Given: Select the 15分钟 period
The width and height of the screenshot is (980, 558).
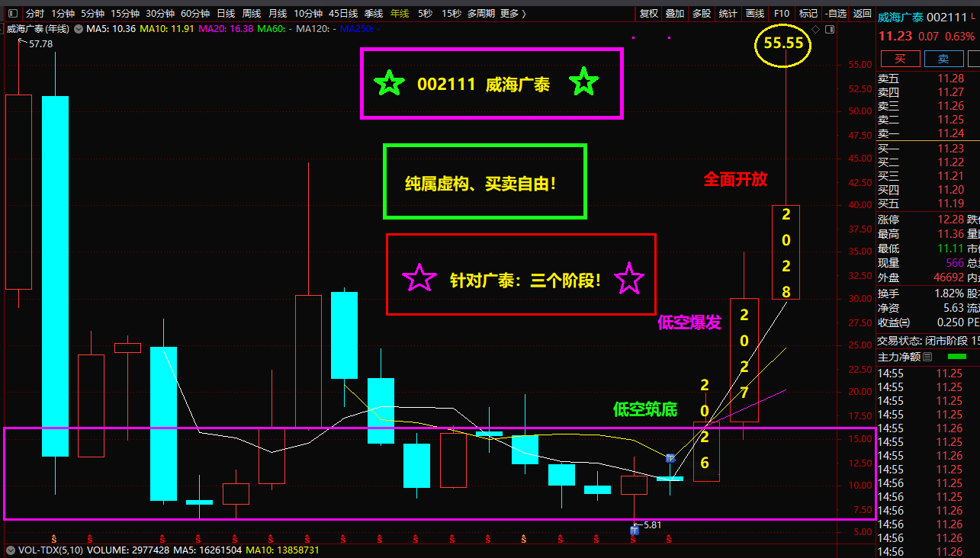Looking at the screenshot, I should click(125, 14).
